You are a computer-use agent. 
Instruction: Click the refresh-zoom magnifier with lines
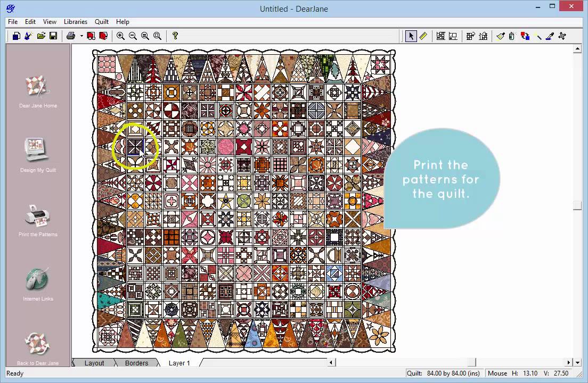coord(145,36)
